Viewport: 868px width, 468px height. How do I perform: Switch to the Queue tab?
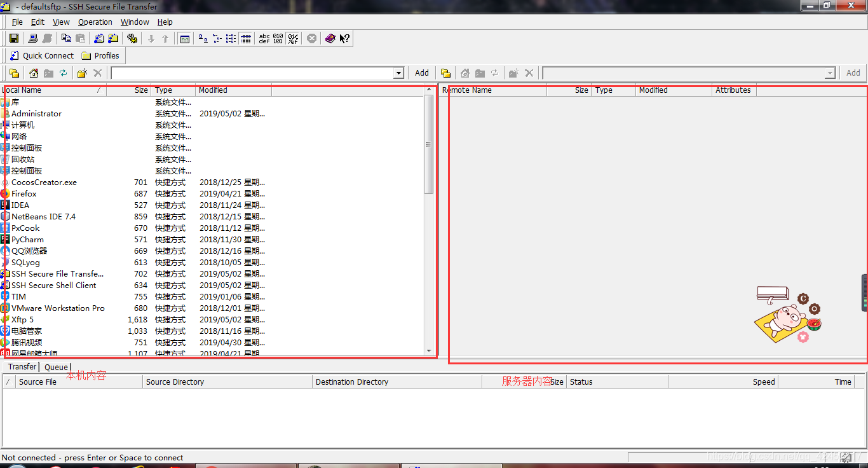tap(56, 367)
